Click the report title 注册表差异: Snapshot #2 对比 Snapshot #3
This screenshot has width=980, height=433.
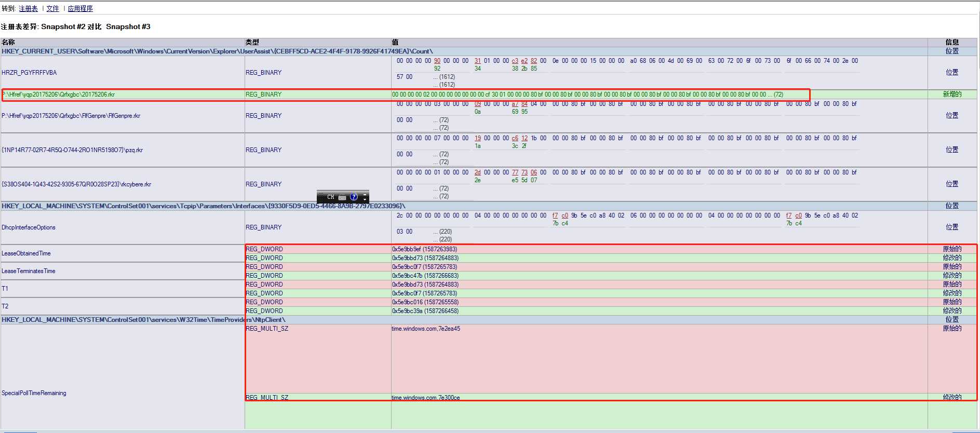[x=76, y=26]
